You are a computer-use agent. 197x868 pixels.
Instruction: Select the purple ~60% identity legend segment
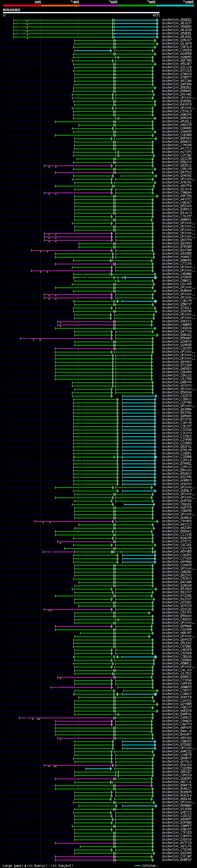point(99,6)
